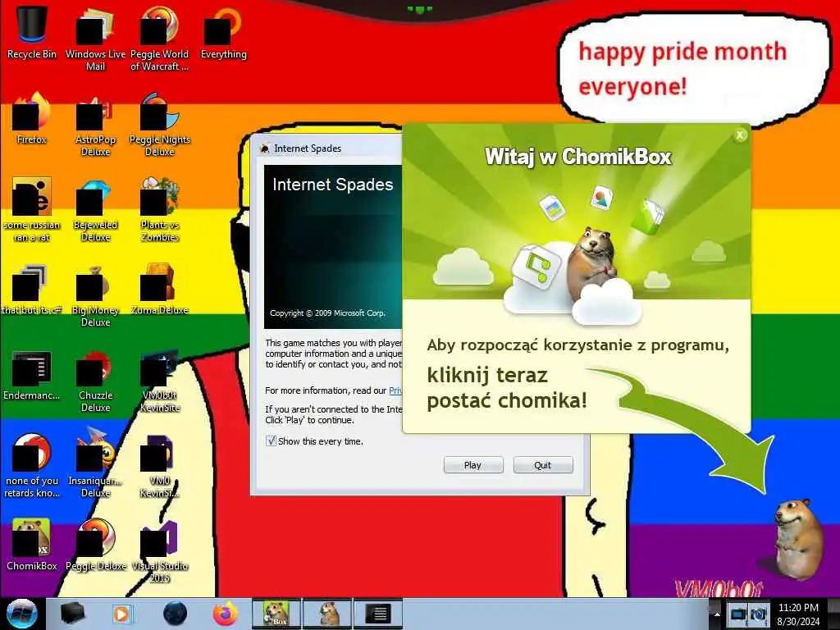This screenshot has height=630, width=840.
Task: Switch to ChomikBox 'Box' taskbar button
Action: pyautogui.click(x=276, y=614)
